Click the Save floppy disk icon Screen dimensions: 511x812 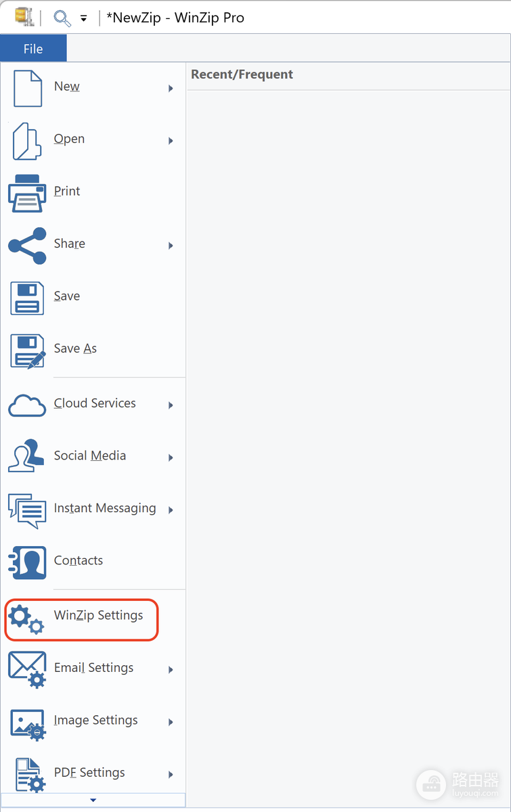[27, 298]
